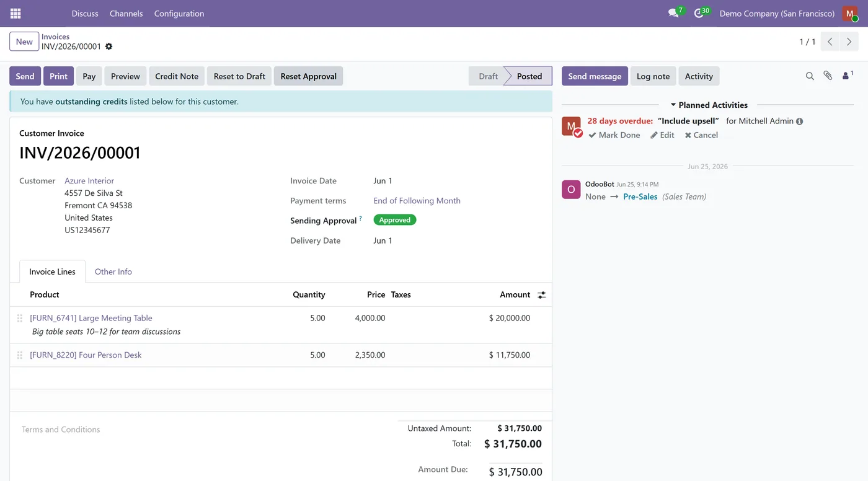Click Reset to Draft button
Viewport: 868px width, 481px height.
[x=239, y=76]
